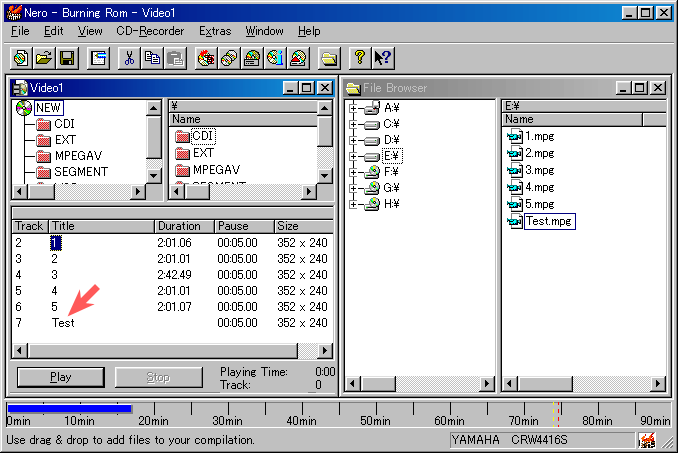
Task: Expand the E:¥ drive node
Action: pyautogui.click(x=353, y=156)
